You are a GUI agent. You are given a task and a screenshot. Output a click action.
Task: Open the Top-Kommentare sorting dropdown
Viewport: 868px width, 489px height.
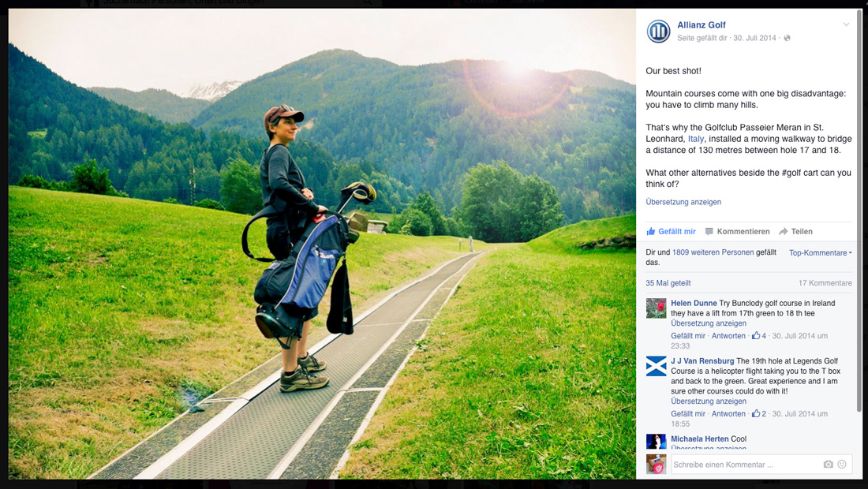coord(821,253)
